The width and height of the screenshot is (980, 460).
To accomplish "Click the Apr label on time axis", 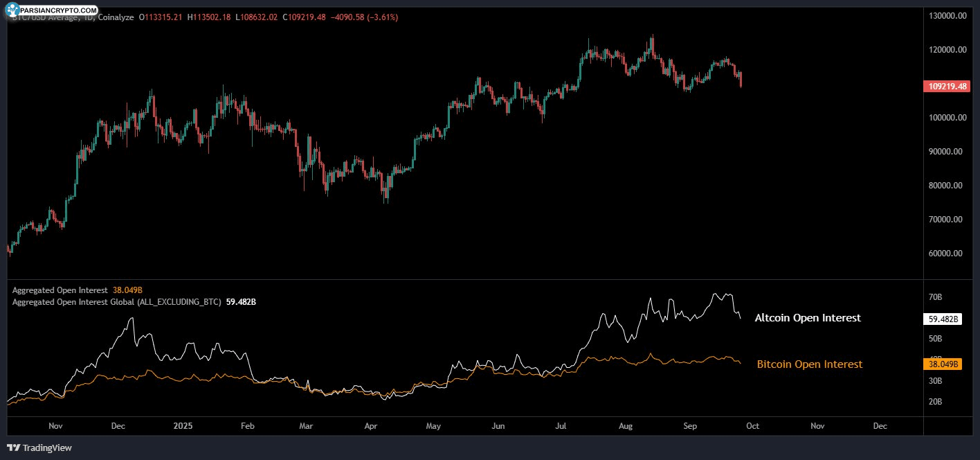I will coord(371,426).
